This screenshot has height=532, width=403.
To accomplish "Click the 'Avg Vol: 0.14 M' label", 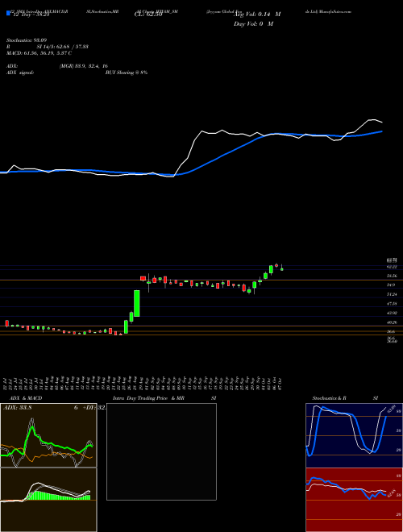I will point(257,15).
